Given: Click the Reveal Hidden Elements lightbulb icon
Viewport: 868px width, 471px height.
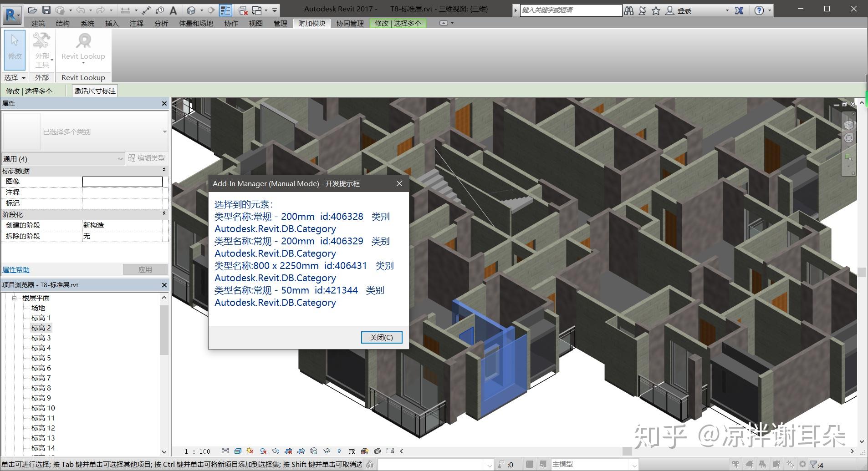Looking at the screenshot, I should click(339, 451).
